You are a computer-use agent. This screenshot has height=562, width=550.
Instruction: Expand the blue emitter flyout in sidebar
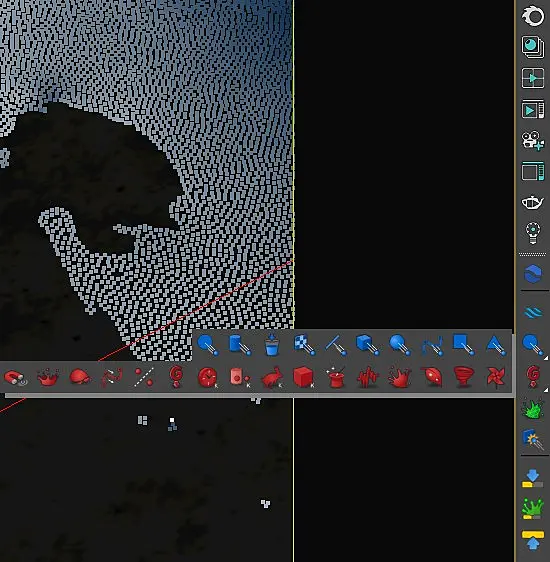[x=533, y=346]
